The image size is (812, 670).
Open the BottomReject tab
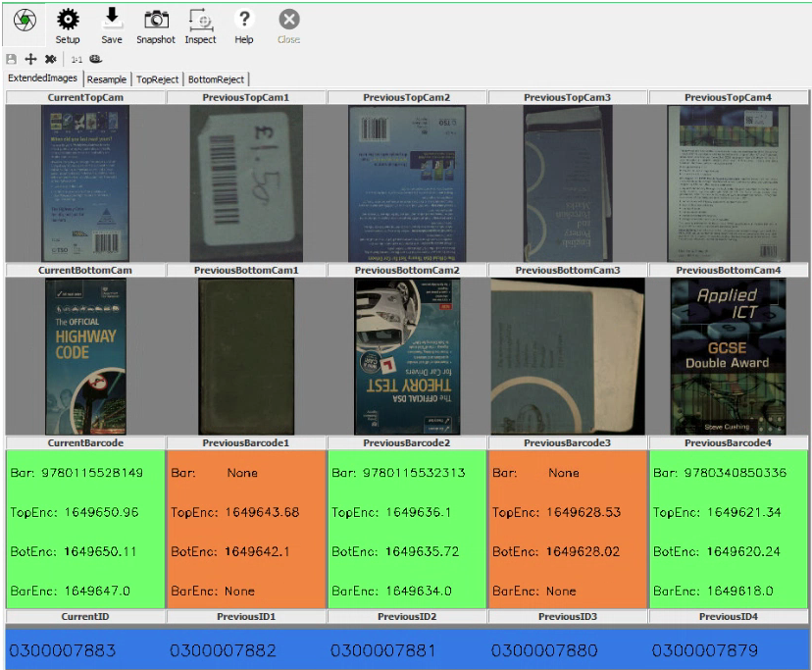coord(216,79)
